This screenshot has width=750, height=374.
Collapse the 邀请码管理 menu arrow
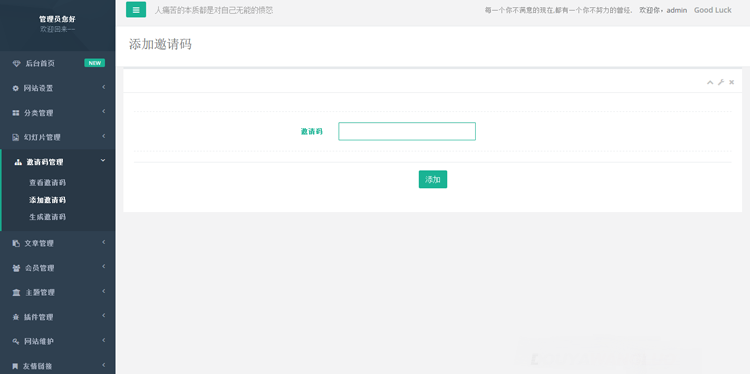click(103, 161)
